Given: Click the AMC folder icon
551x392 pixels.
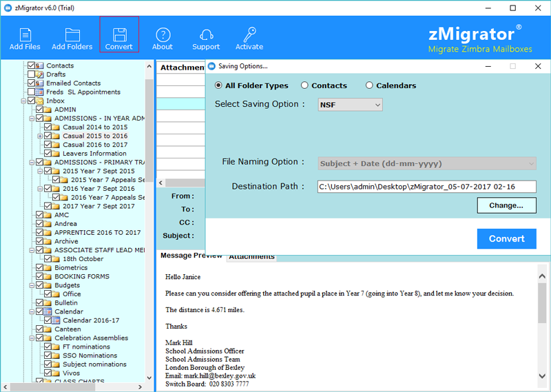Looking at the screenshot, I should pos(48,215).
